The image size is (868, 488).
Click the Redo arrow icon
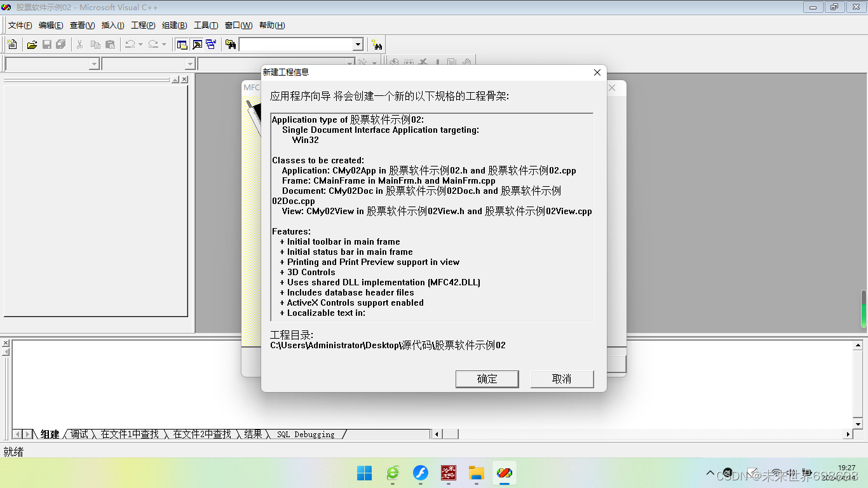coord(153,44)
